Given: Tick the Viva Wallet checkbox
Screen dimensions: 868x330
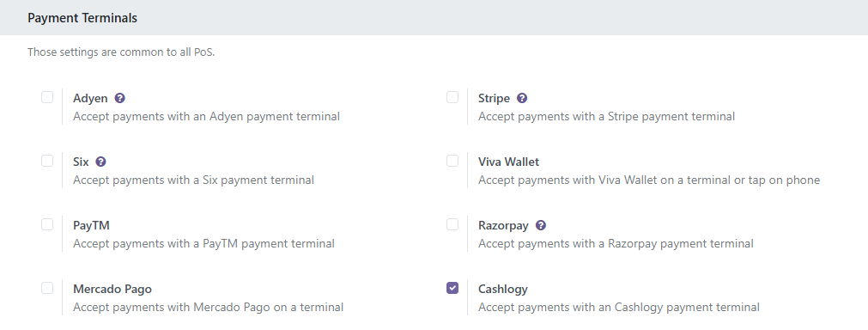Looking at the screenshot, I should (452, 161).
